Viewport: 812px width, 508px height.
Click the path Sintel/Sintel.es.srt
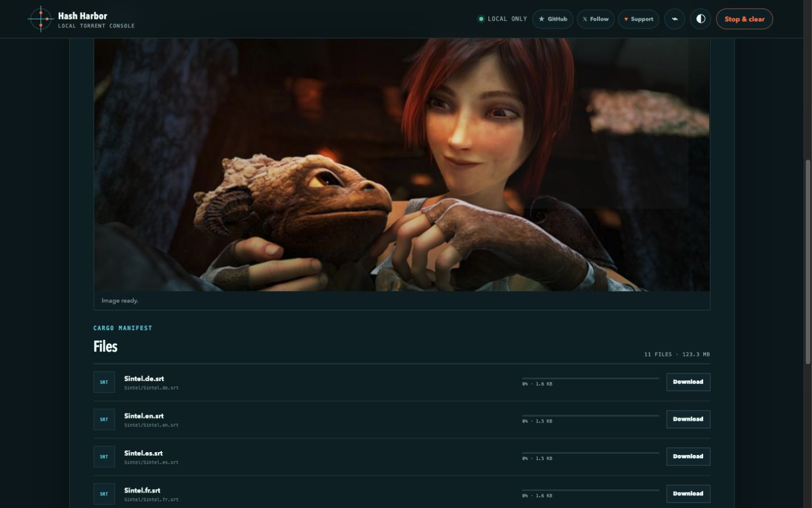[x=151, y=462]
